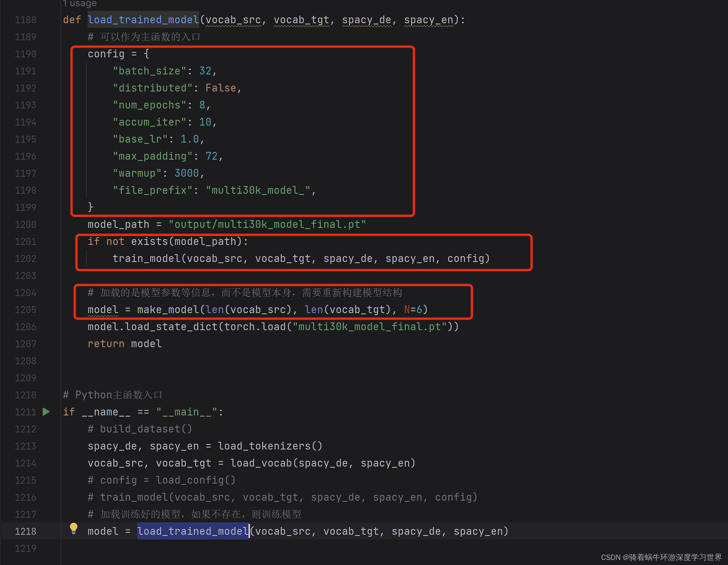The width and height of the screenshot is (728, 565).
Task: Click the "return model" statement
Action: [x=124, y=344]
